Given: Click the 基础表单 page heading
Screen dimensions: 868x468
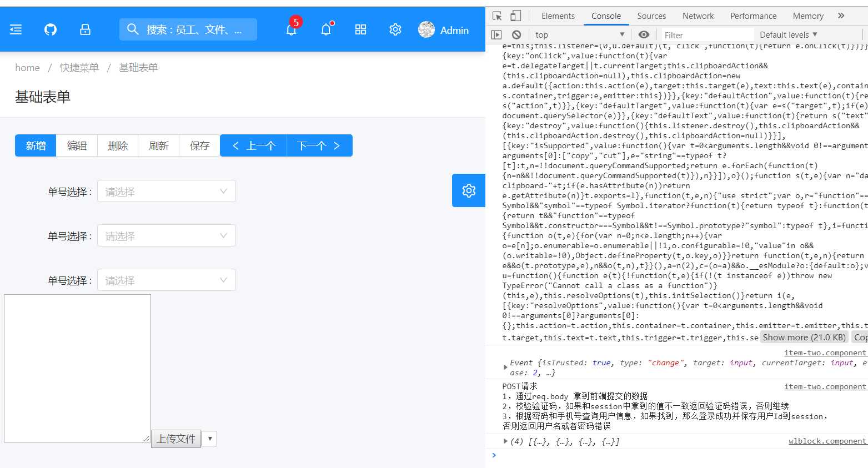Looking at the screenshot, I should tap(43, 97).
